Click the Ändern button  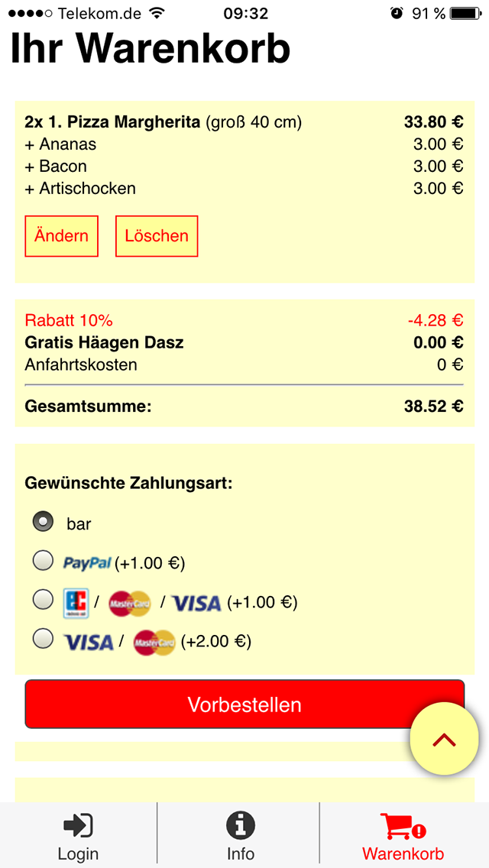pos(61,236)
